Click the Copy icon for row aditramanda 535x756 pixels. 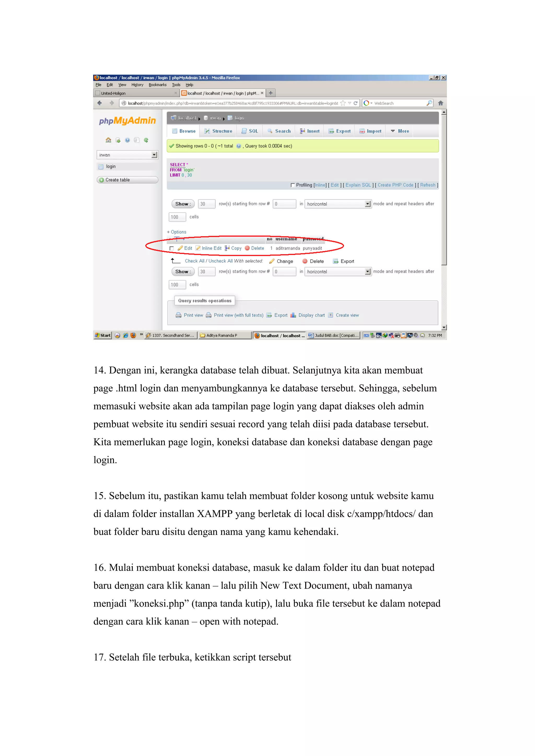(227, 248)
